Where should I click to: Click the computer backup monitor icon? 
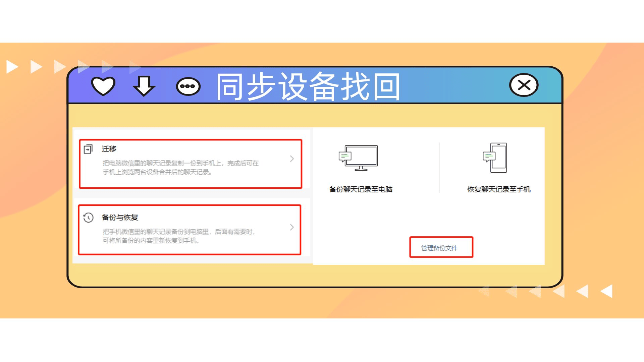358,158
